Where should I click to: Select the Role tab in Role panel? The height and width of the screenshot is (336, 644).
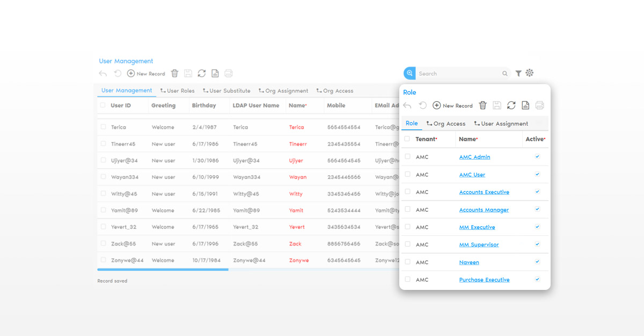tap(412, 123)
